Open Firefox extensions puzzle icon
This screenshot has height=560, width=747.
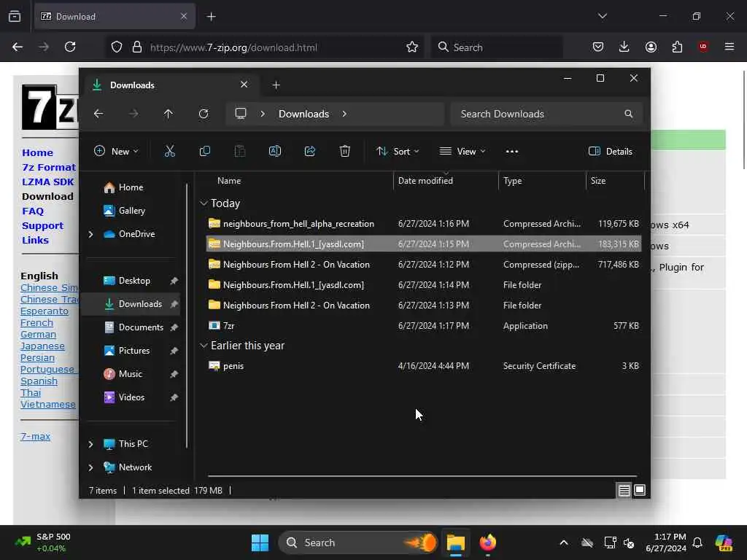[677, 47]
